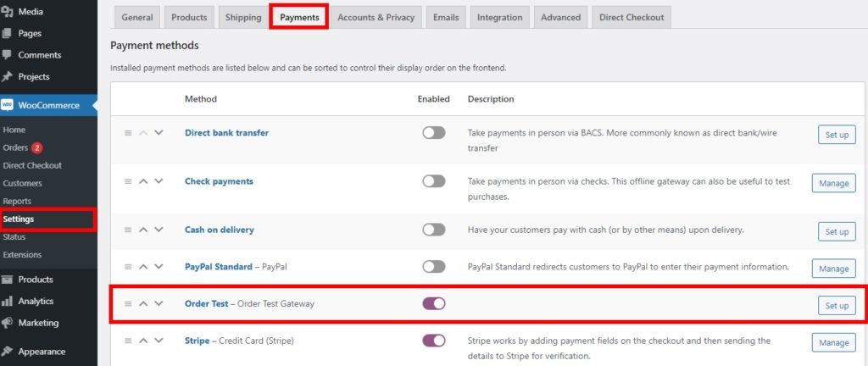Enable the Cash on delivery toggle
Viewport: 868px width, 366px height.
coord(434,229)
